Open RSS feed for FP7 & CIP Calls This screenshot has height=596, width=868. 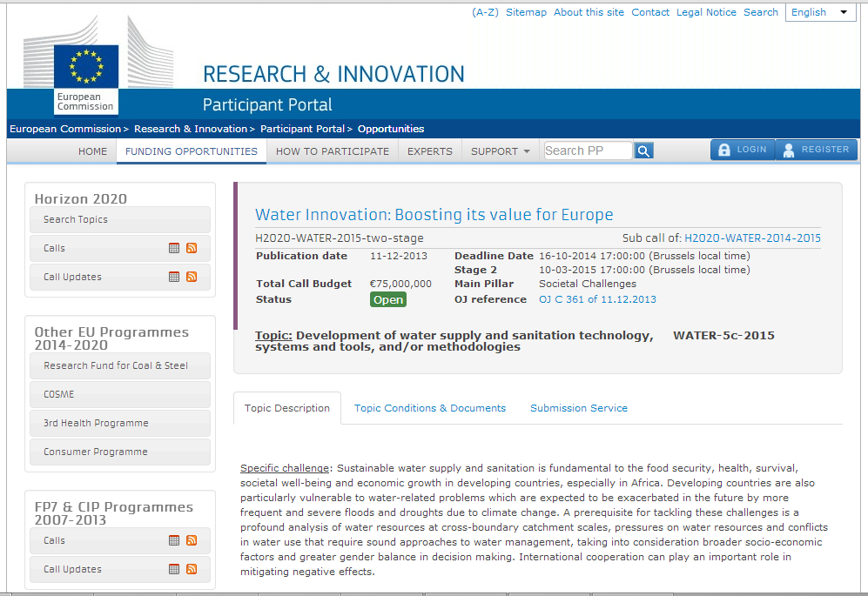[192, 540]
